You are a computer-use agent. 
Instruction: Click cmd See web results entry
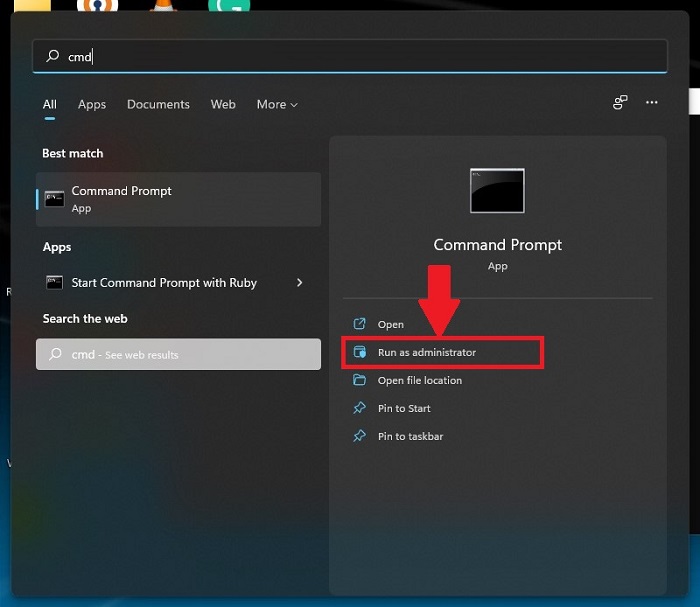(x=178, y=354)
